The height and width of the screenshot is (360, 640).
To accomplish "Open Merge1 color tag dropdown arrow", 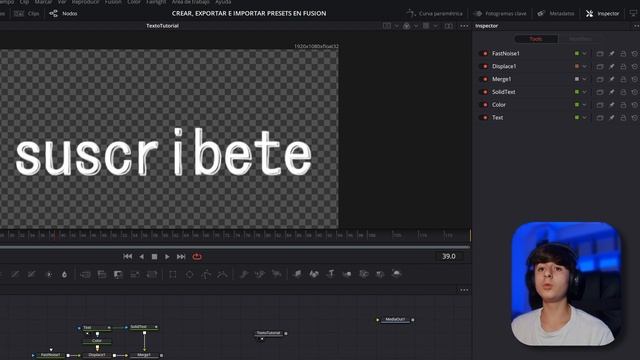I will tap(584, 79).
